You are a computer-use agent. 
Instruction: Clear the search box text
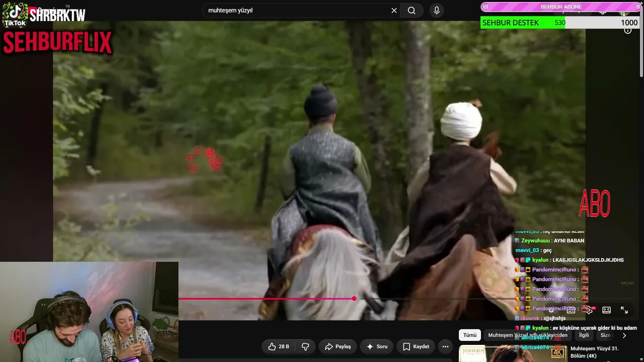click(x=394, y=11)
